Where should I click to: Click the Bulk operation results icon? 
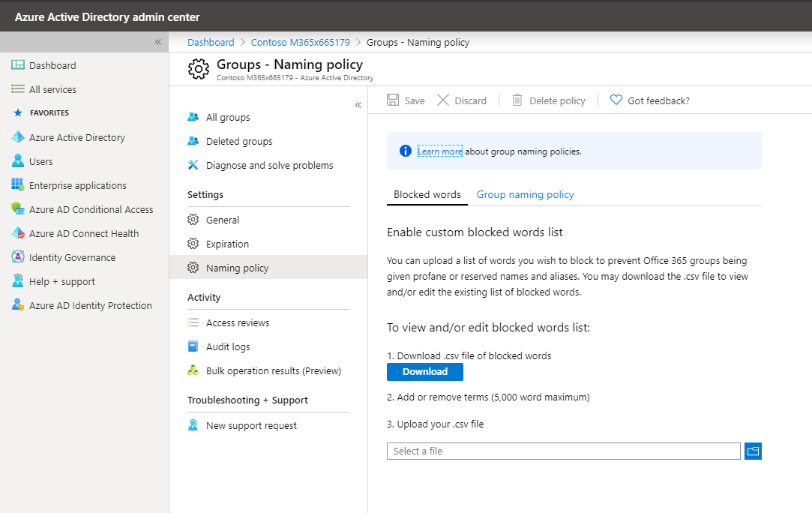[x=193, y=370]
